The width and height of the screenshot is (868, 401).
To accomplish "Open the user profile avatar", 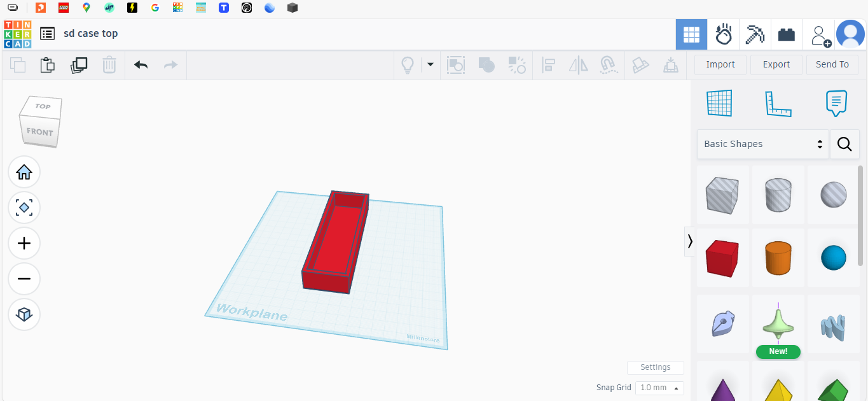I will click(850, 34).
